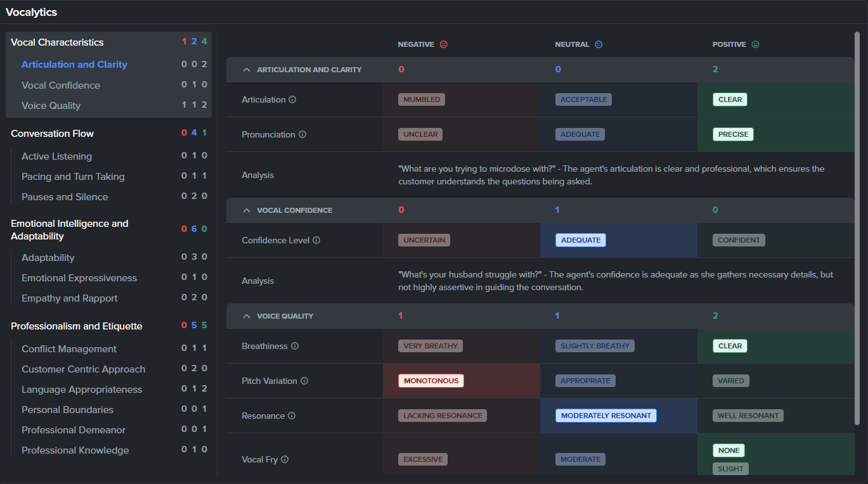Open Professional Knowledge item

point(75,450)
